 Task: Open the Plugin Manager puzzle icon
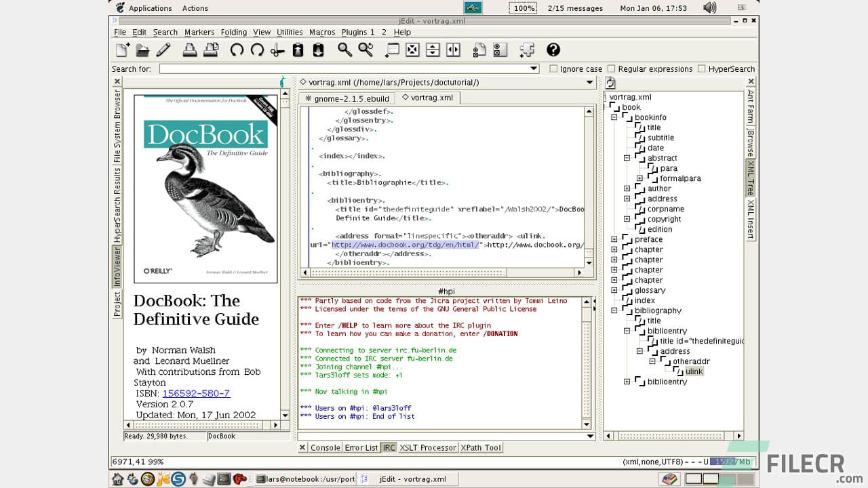(x=526, y=49)
